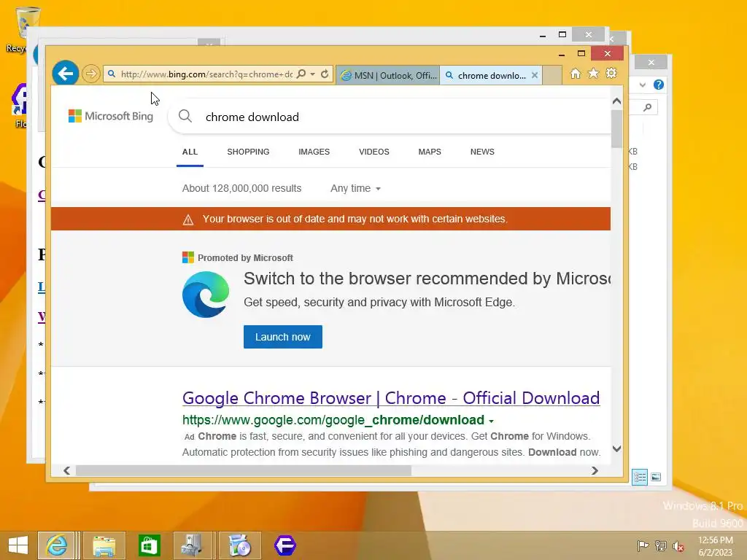
Task: Click the warning triangle icon in banner
Action: 188,219
